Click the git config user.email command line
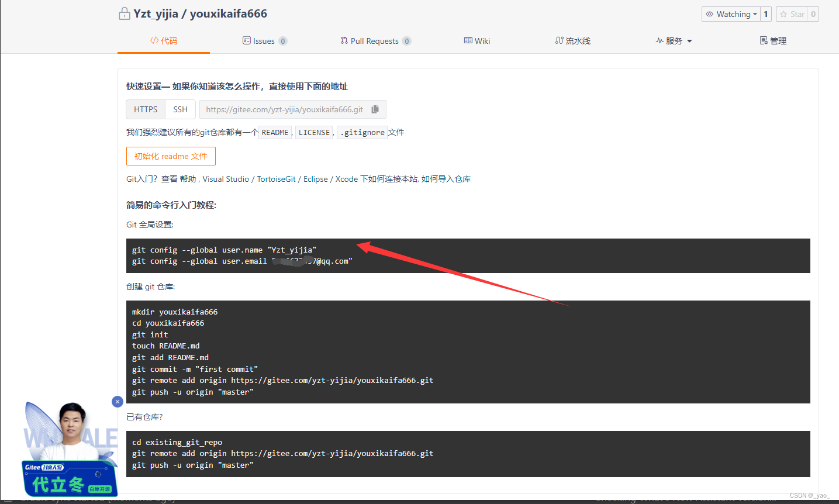The height and width of the screenshot is (504, 839). click(x=242, y=261)
